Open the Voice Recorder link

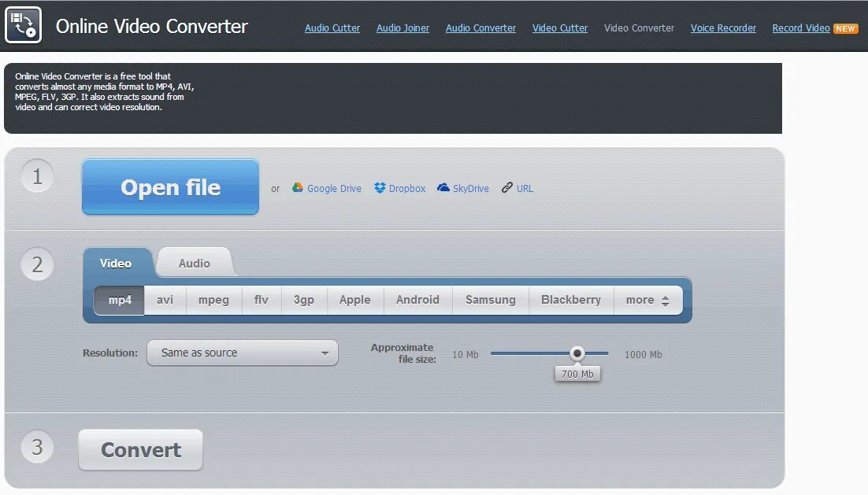coord(723,28)
